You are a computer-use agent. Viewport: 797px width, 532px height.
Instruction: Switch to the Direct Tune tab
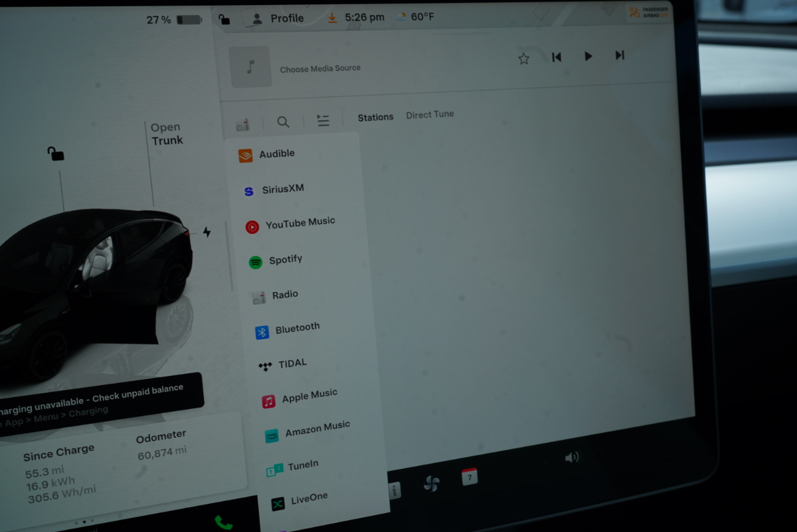(x=430, y=114)
